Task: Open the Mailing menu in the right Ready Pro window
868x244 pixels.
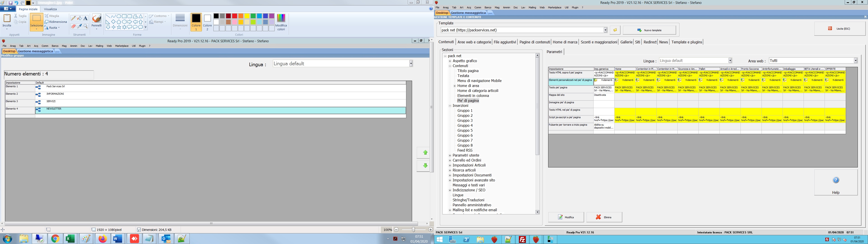Action: point(532,7)
